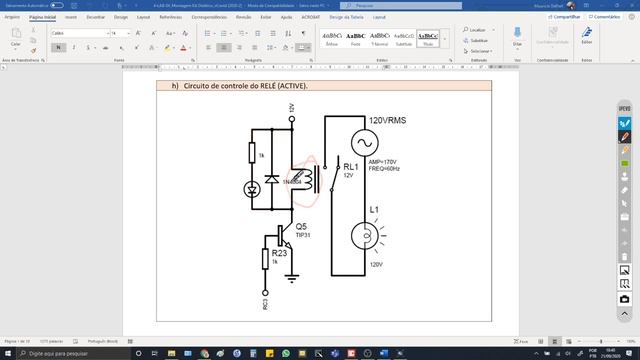Image resolution: width=640 pixels, height=360 pixels.
Task: Apply the text highlight color
Action: tap(167, 48)
